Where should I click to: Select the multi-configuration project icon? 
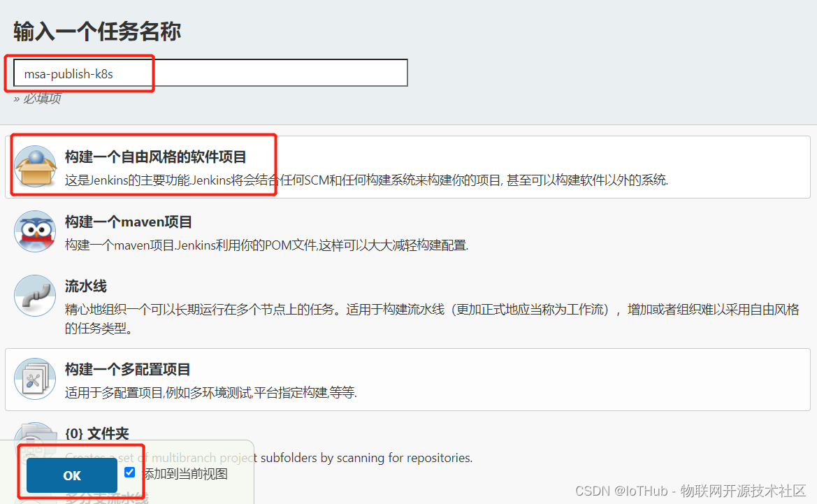(35, 379)
